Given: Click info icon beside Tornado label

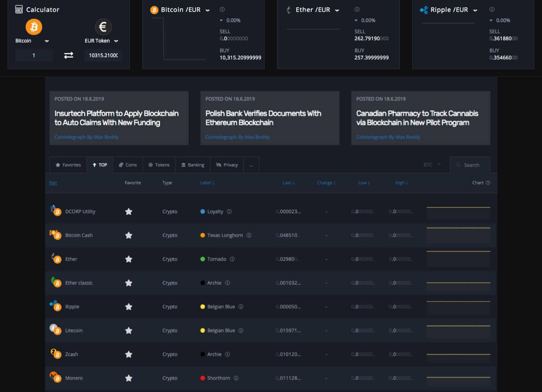Looking at the screenshot, I should (232, 259).
